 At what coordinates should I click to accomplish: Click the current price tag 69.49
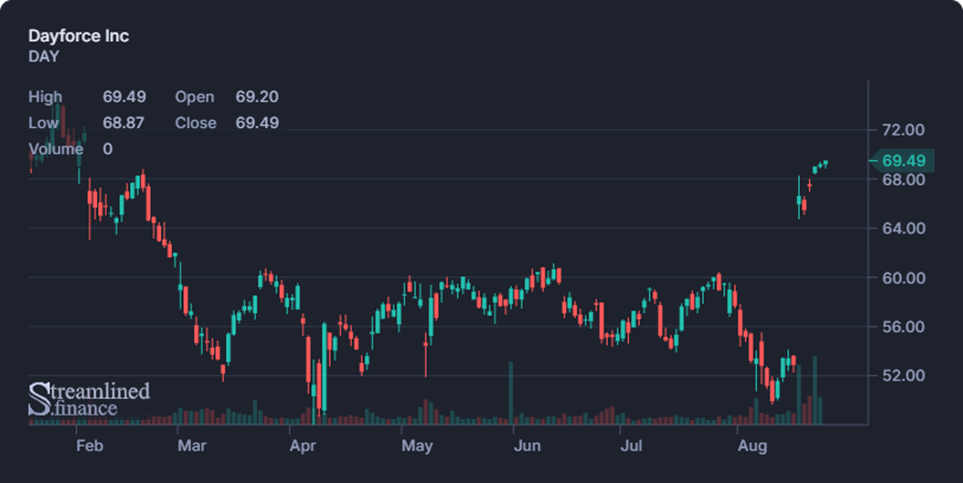coord(903,161)
